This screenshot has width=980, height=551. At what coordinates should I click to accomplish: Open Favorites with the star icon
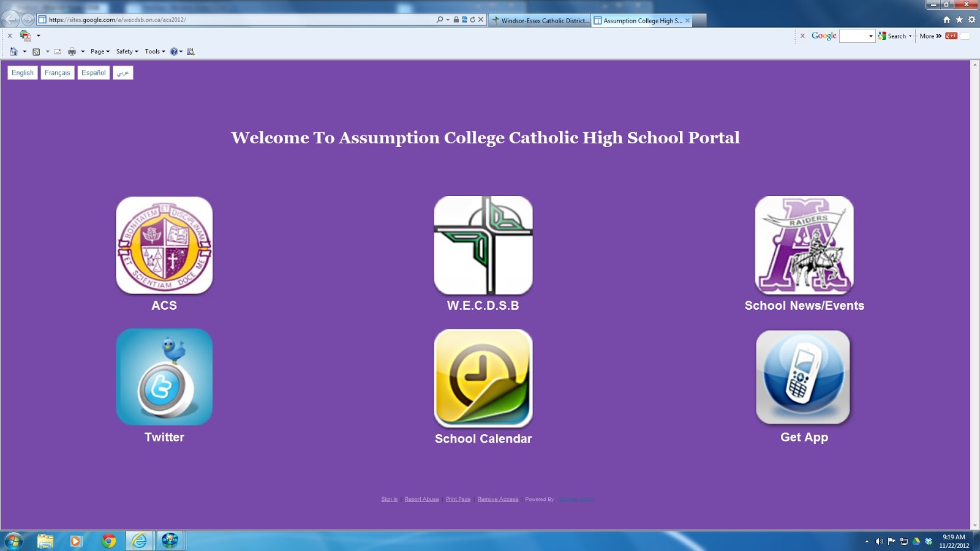pos(959,20)
